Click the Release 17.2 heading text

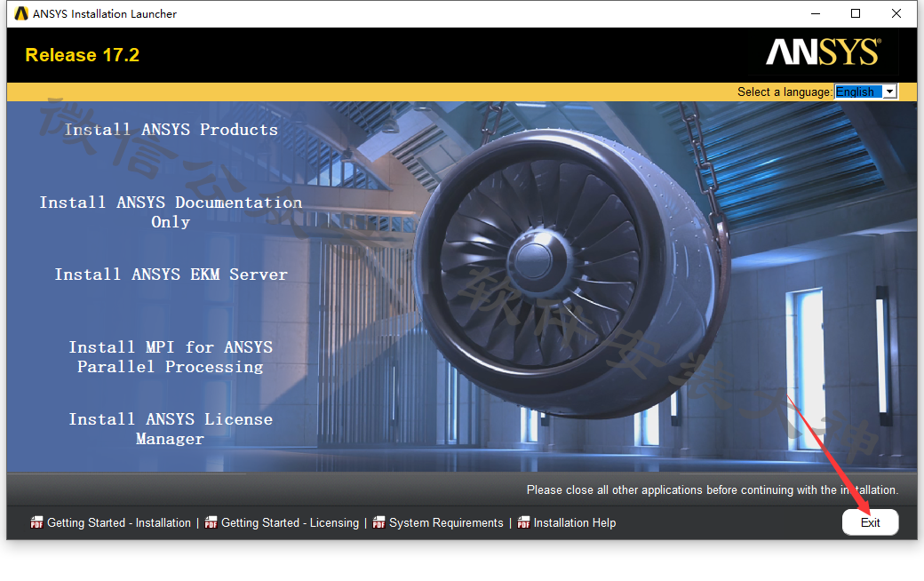tap(83, 55)
